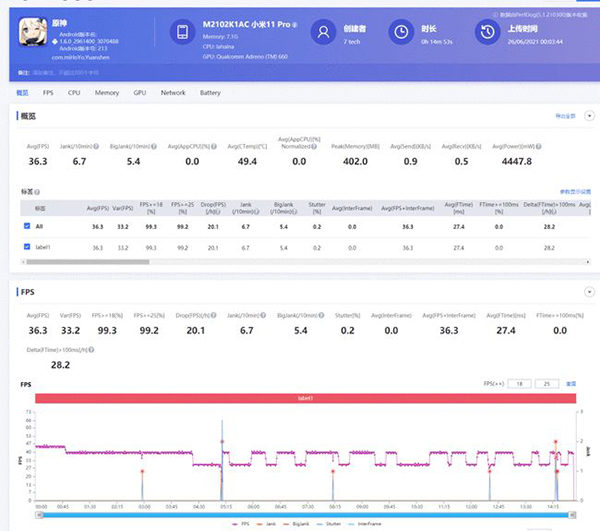600x531 pixels.
Task: Toggle the label1 row checkbox
Action: coord(26,247)
